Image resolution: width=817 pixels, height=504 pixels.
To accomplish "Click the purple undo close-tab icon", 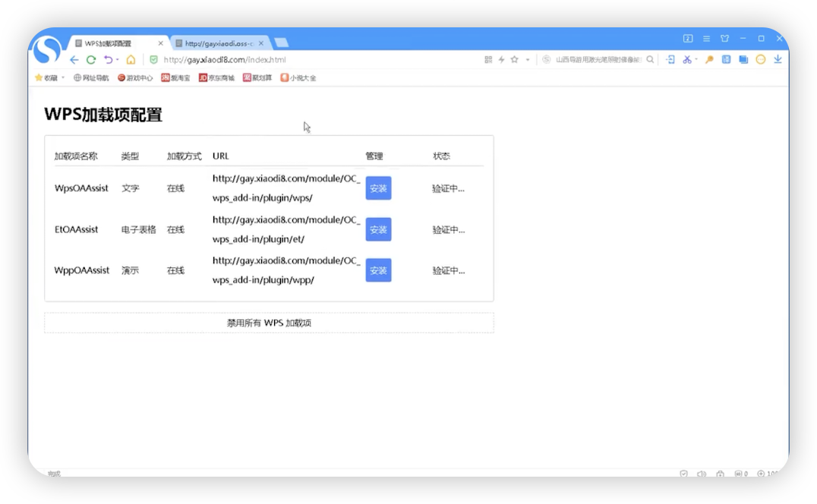I will coord(108,60).
